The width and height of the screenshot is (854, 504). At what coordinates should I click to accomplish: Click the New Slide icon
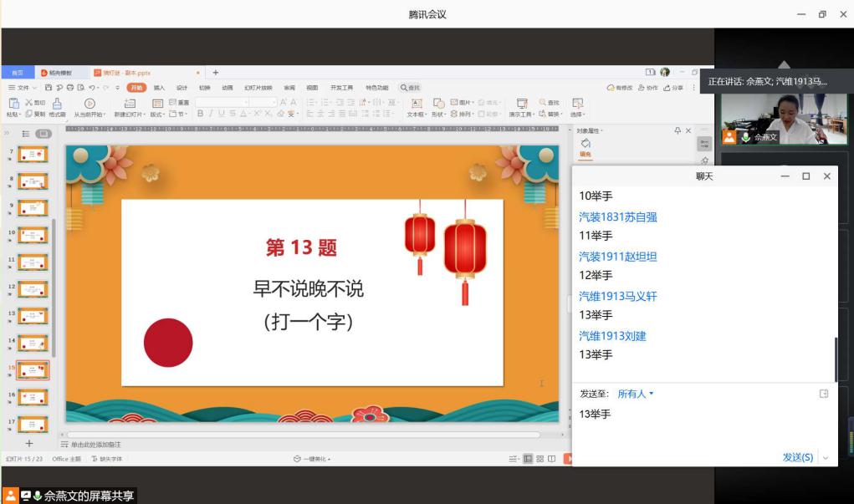(130, 104)
